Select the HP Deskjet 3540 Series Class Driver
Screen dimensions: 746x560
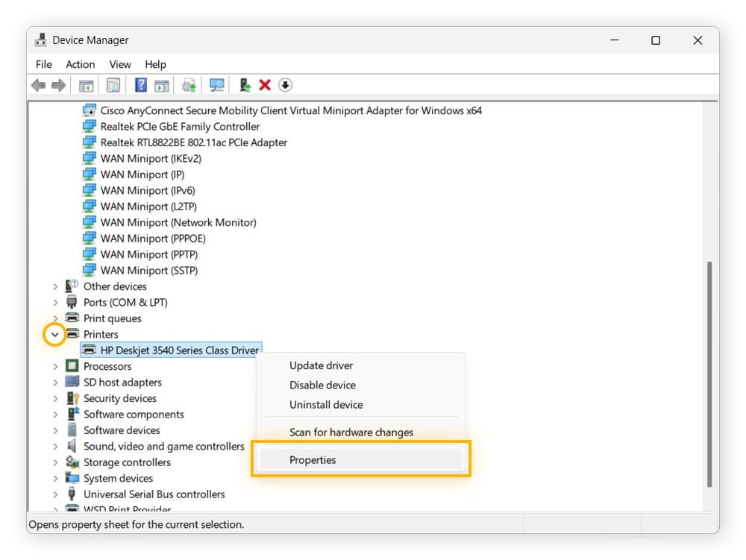pyautogui.click(x=170, y=350)
